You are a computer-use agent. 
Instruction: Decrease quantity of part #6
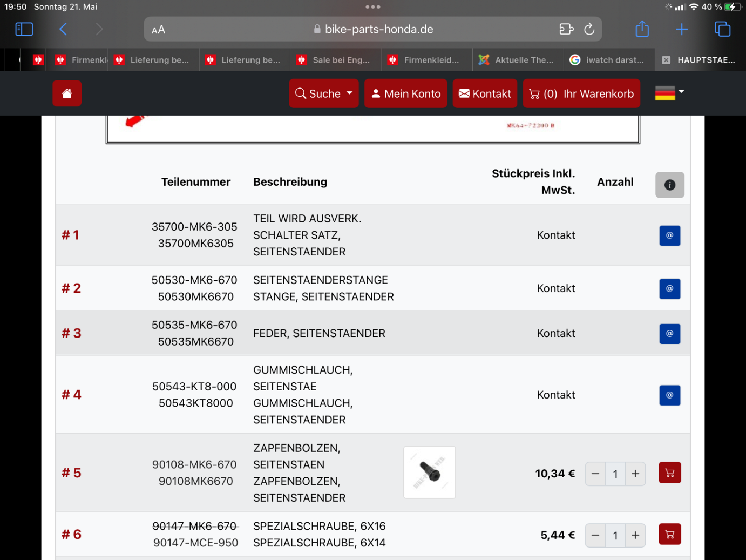coord(595,535)
